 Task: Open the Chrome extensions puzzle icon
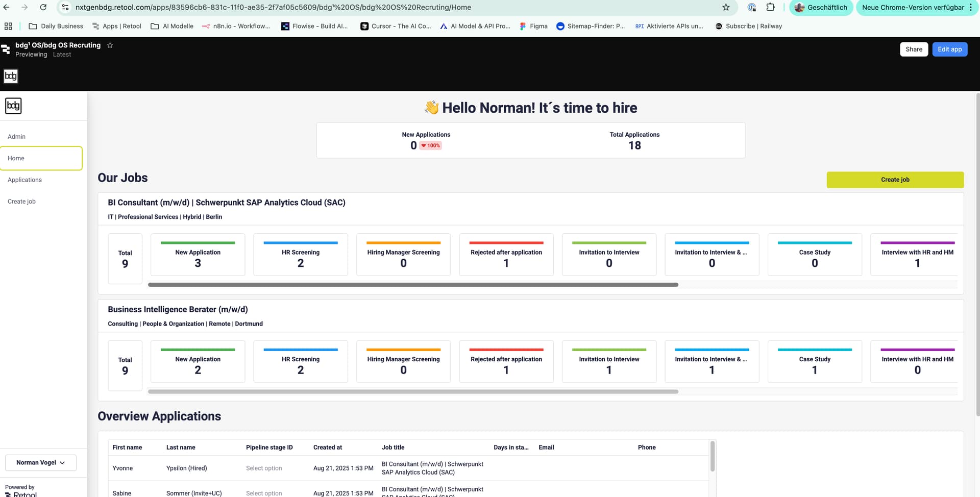point(770,7)
